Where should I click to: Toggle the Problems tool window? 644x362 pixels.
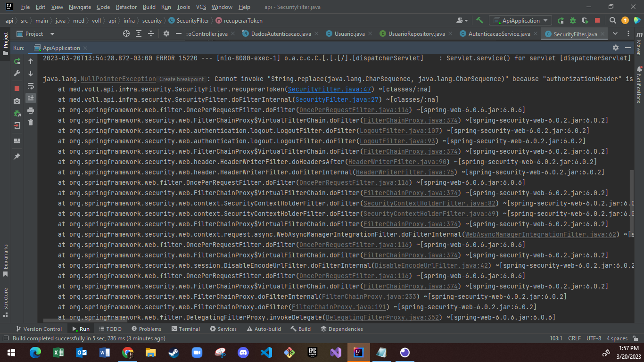click(x=146, y=329)
